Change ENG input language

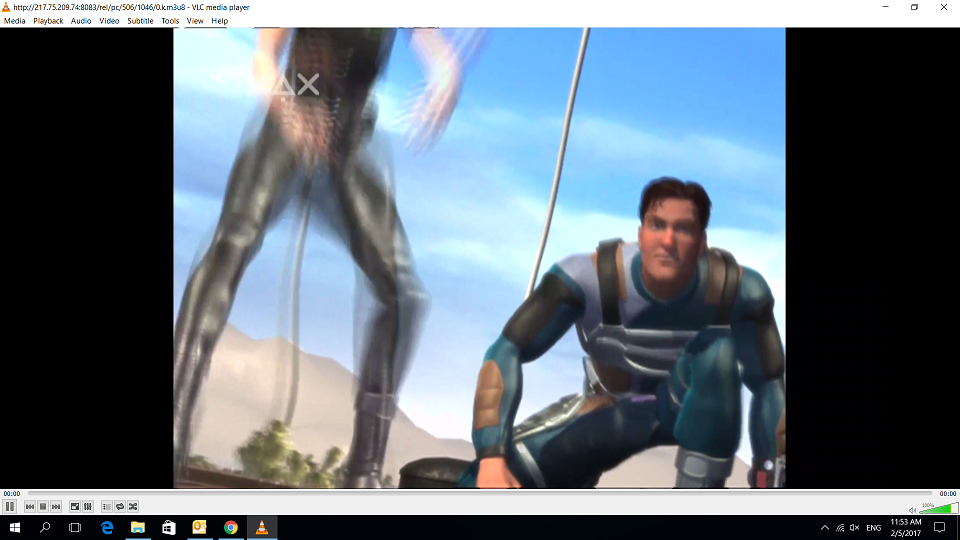[x=874, y=528]
